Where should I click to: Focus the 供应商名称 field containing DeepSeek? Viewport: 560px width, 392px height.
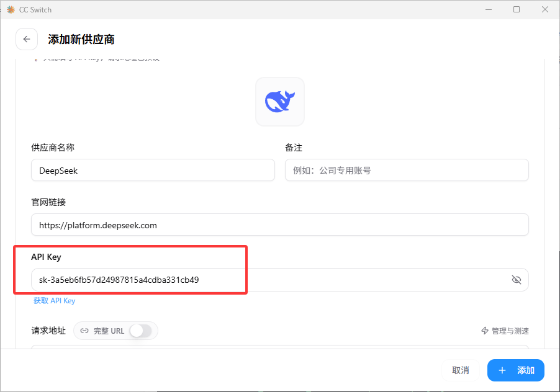tap(153, 170)
